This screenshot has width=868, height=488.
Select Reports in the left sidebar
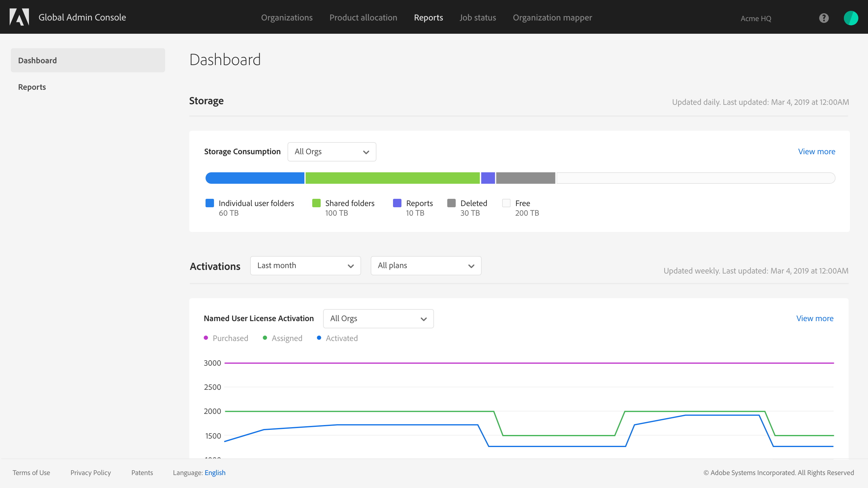click(32, 87)
